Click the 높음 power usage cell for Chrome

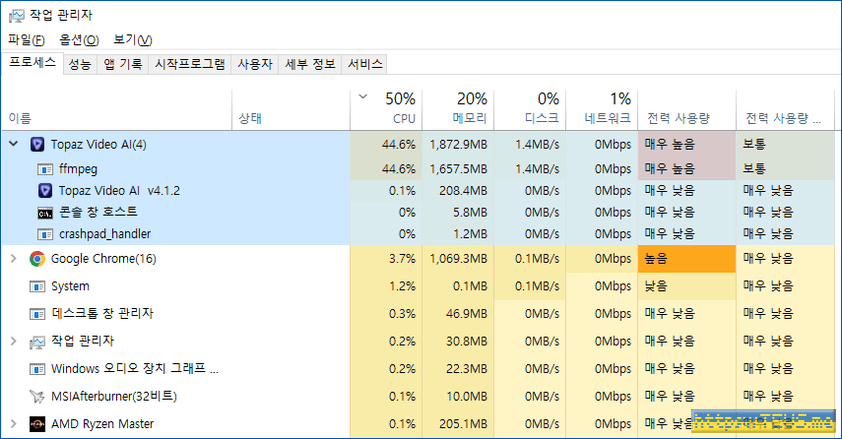(x=686, y=259)
